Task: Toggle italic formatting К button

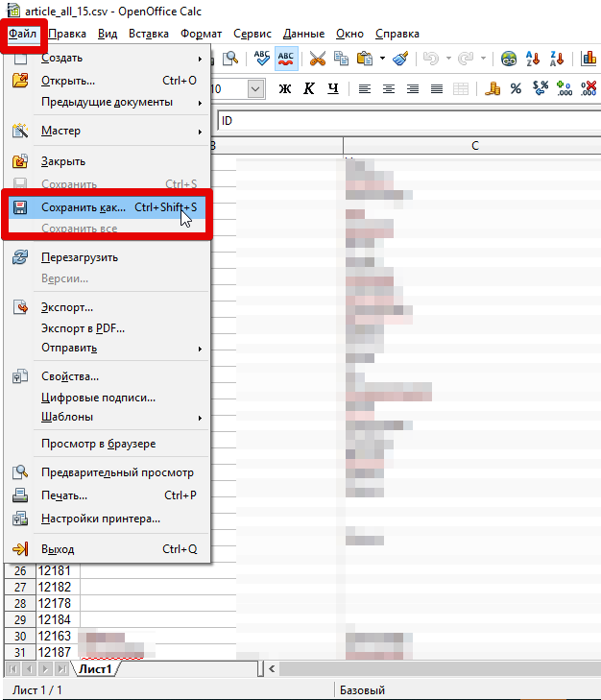Action: (309, 89)
